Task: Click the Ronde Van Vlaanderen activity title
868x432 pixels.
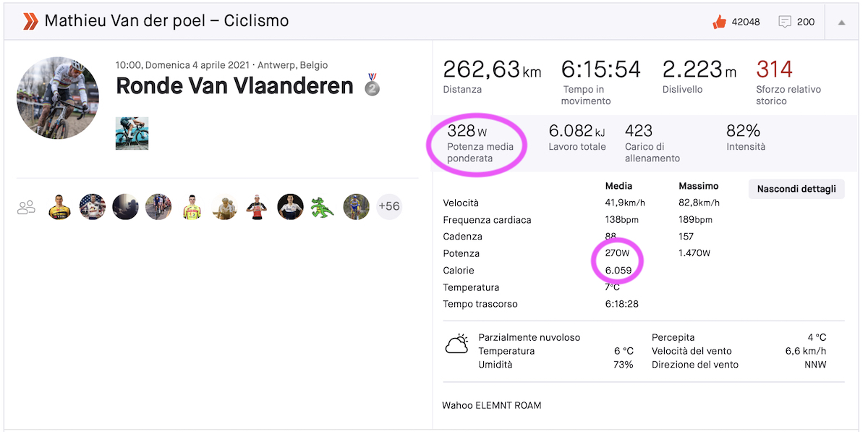Action: tap(234, 85)
